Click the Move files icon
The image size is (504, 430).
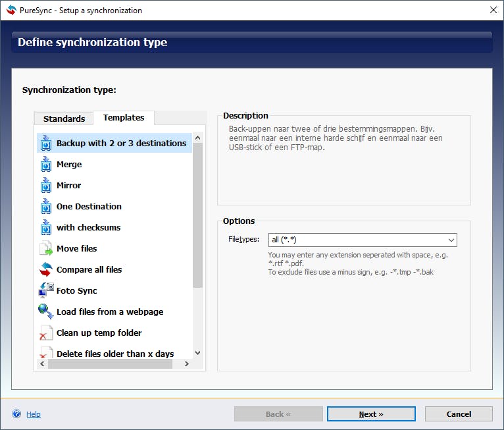point(46,248)
